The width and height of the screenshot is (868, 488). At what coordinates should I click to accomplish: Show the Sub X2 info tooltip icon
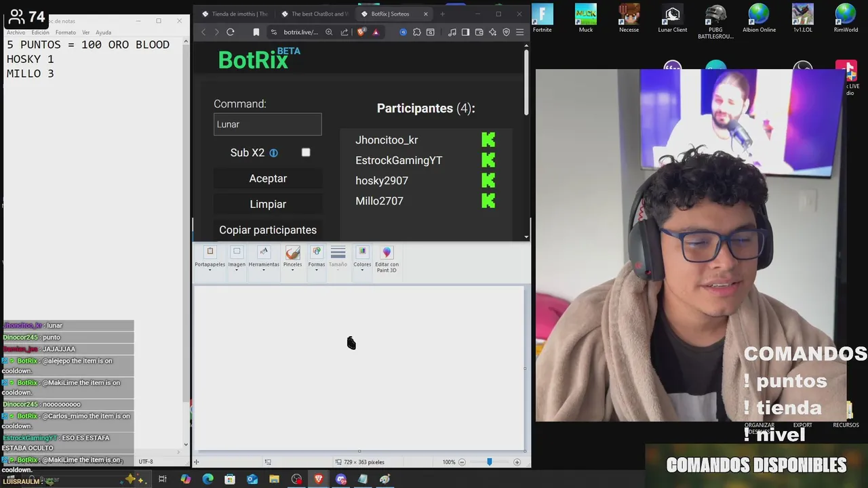tap(273, 153)
